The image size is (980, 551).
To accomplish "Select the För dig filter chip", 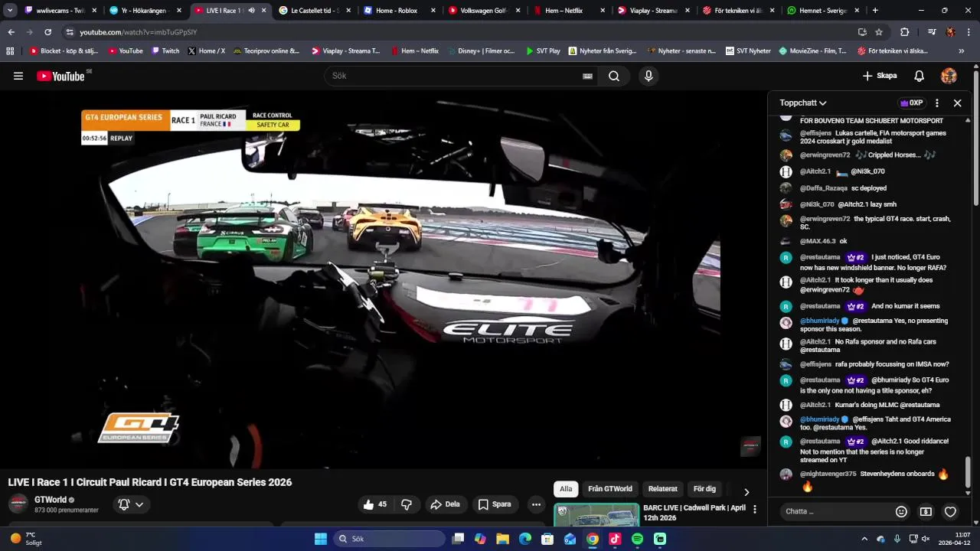I will [704, 489].
